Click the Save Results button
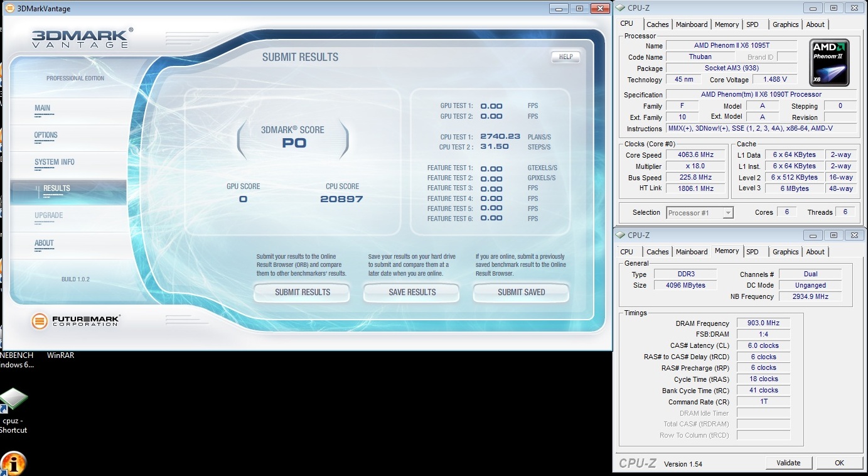Screen dimensions: 868x476 pos(412,293)
